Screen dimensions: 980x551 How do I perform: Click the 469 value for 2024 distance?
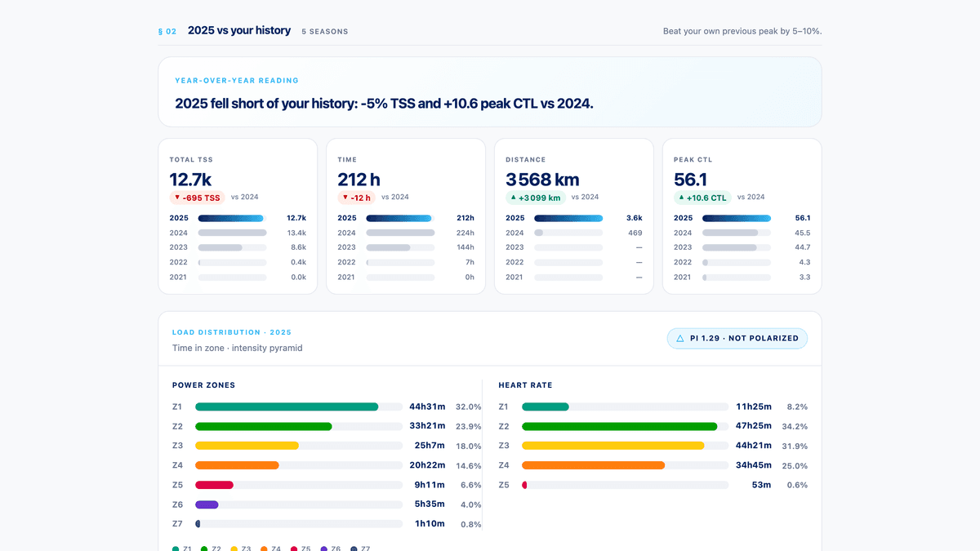635,233
